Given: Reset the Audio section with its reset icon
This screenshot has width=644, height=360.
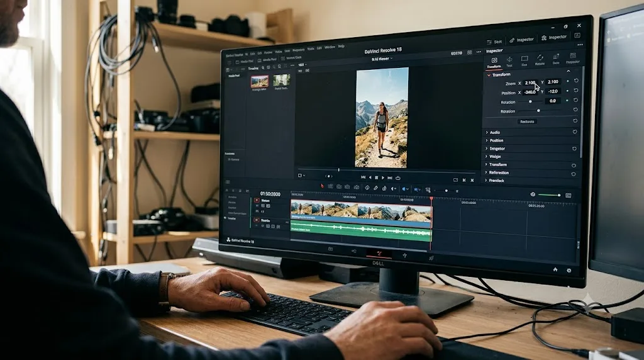Looking at the screenshot, I should 575,132.
